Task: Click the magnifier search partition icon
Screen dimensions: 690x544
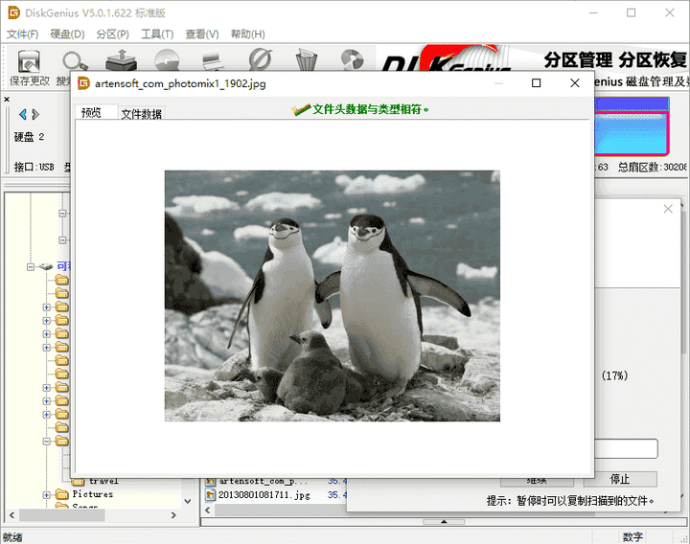Action: 74,61
